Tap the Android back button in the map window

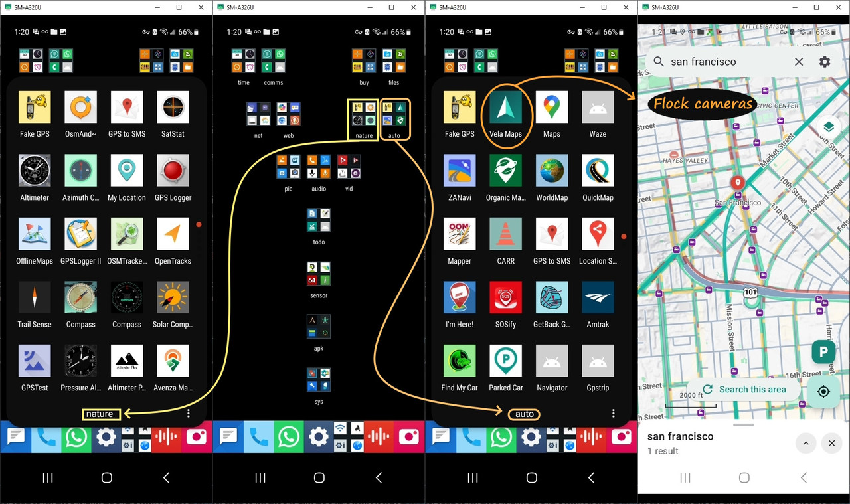(x=804, y=477)
